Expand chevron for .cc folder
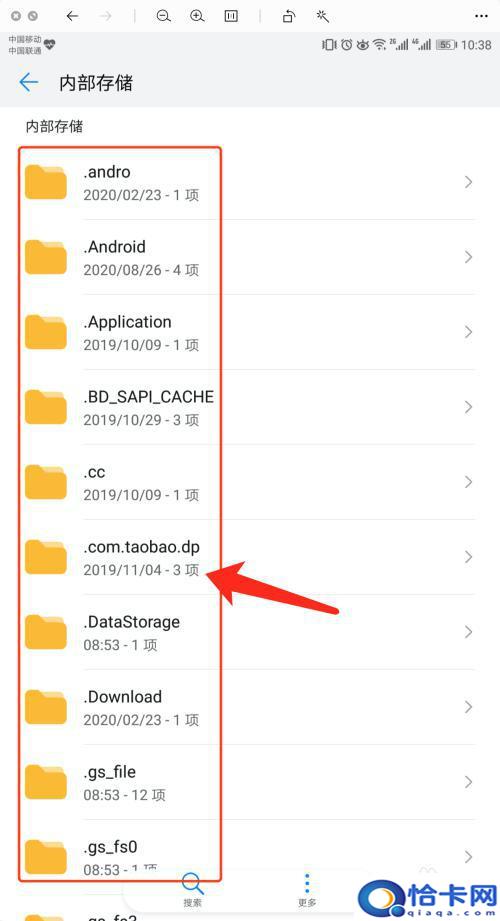Viewport: 500px width, 921px height. 468,482
